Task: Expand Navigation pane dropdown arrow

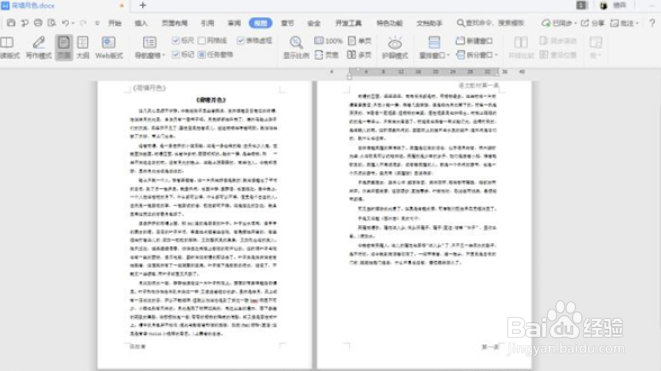Action: [164, 56]
